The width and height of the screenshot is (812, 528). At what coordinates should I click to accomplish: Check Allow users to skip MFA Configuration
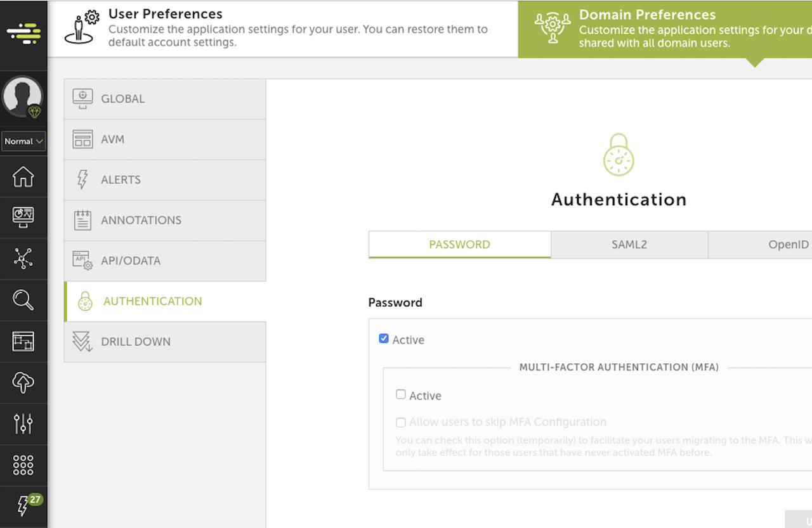(400, 422)
